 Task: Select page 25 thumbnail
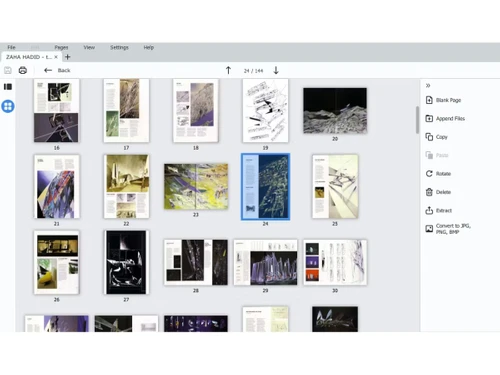(x=335, y=187)
